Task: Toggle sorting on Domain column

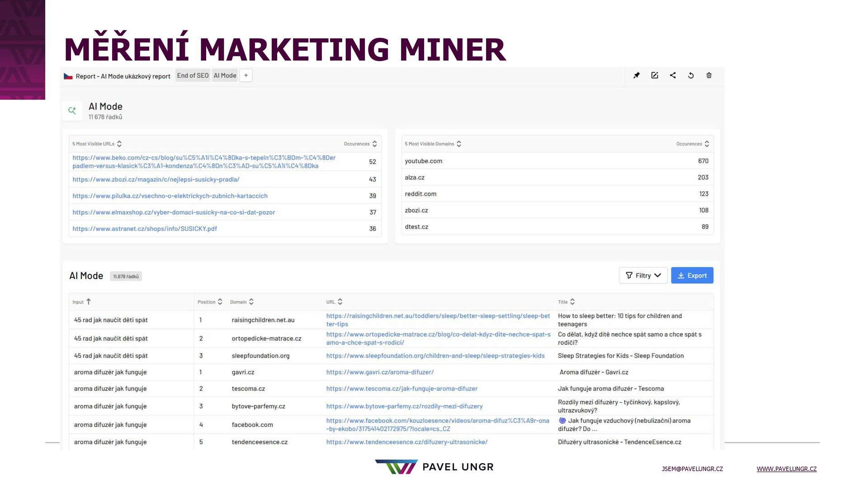Action: (251, 302)
